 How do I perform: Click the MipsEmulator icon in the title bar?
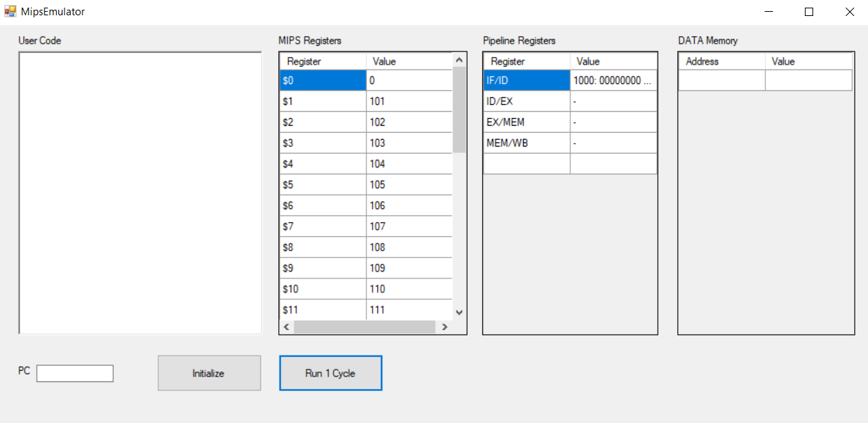[x=10, y=11]
